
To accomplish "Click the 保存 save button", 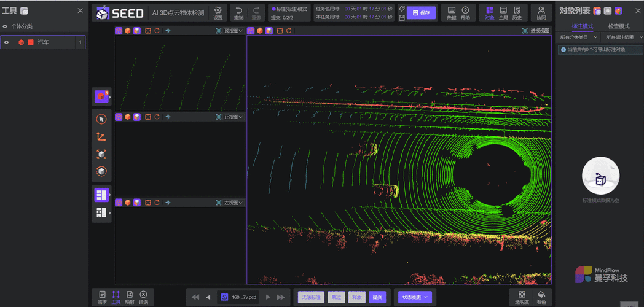I will (x=422, y=13).
